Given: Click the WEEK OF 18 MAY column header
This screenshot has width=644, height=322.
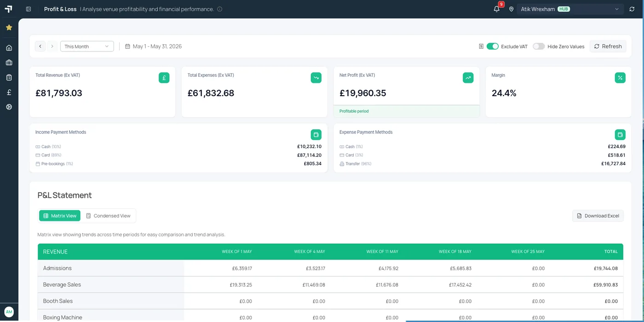Looking at the screenshot, I should point(455,252).
